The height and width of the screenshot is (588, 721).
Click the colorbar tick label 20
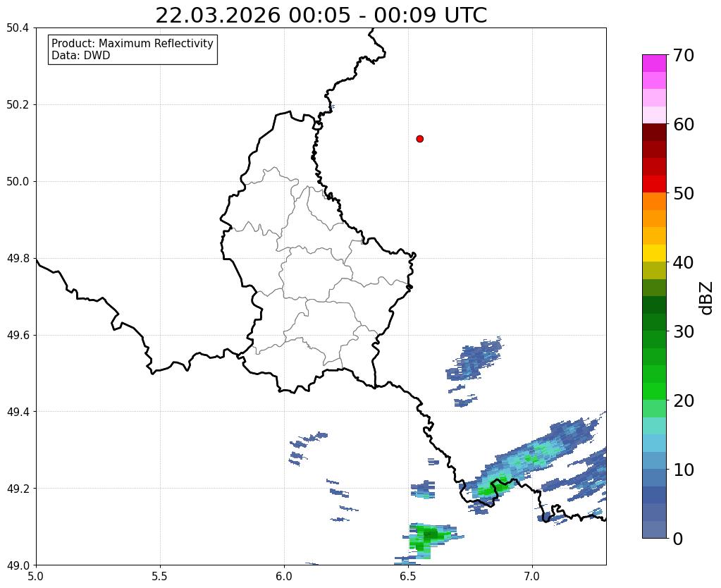click(x=684, y=400)
